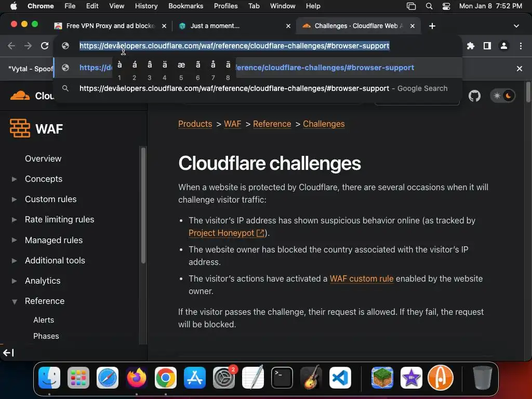Expand the Analytics section
Image resolution: width=532 pixels, height=399 pixels.
(x=14, y=281)
